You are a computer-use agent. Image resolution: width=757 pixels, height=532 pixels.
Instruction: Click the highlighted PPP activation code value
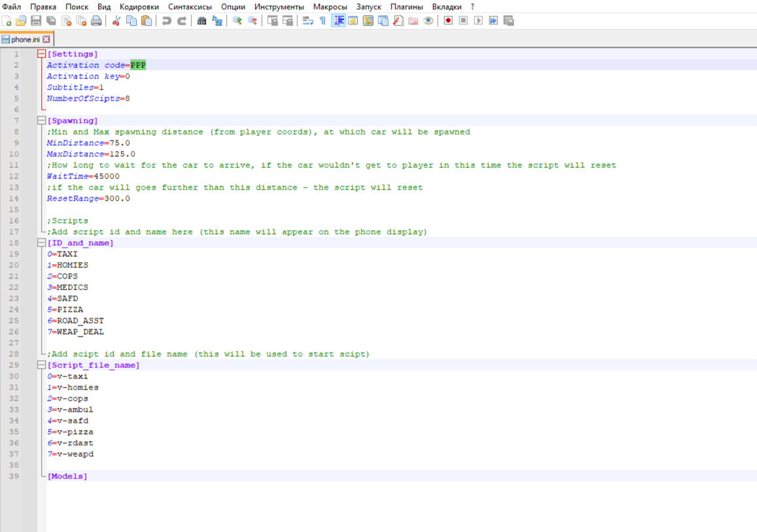138,65
